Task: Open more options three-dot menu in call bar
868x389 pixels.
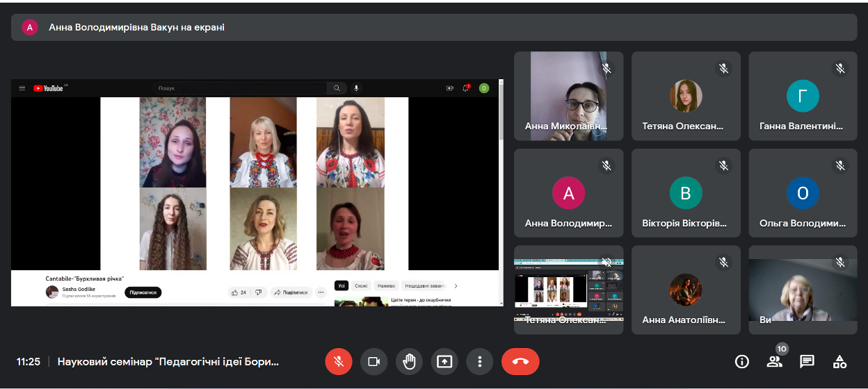Action: click(479, 361)
